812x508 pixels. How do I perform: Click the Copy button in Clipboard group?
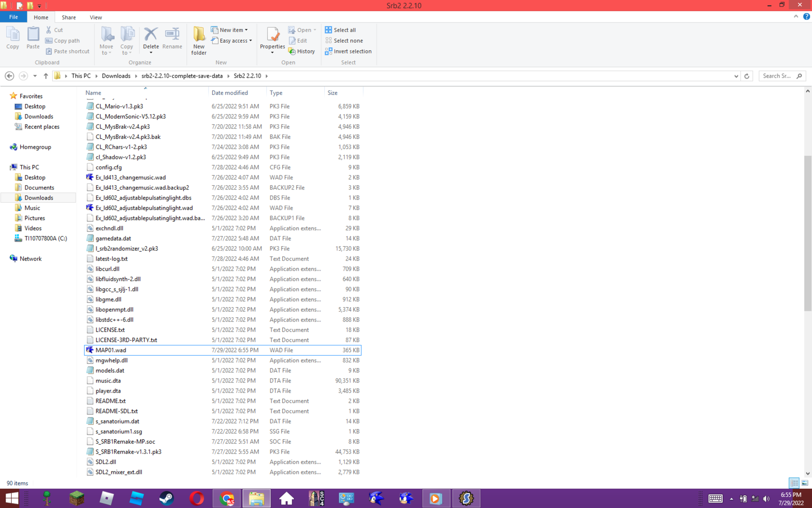pyautogui.click(x=13, y=38)
